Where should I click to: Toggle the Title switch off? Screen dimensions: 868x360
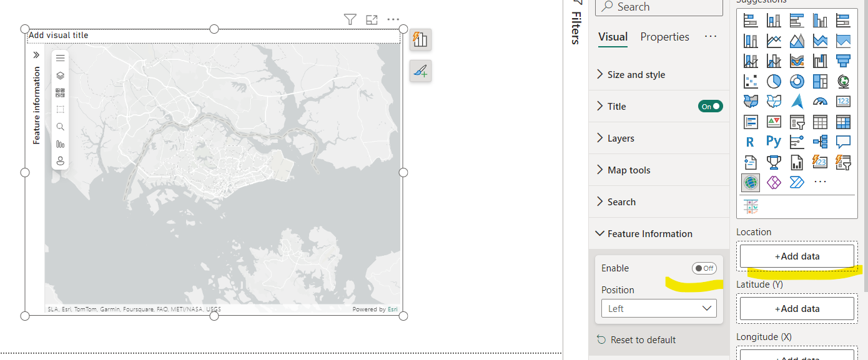click(711, 106)
